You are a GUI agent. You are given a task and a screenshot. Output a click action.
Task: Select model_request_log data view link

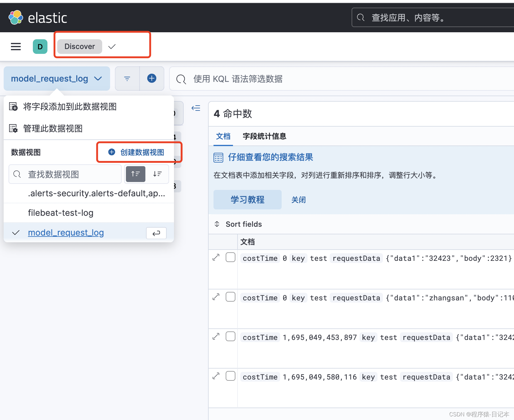(66, 233)
